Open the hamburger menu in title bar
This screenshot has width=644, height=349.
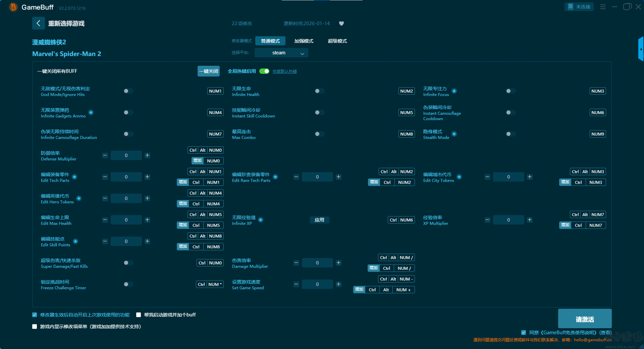(603, 7)
